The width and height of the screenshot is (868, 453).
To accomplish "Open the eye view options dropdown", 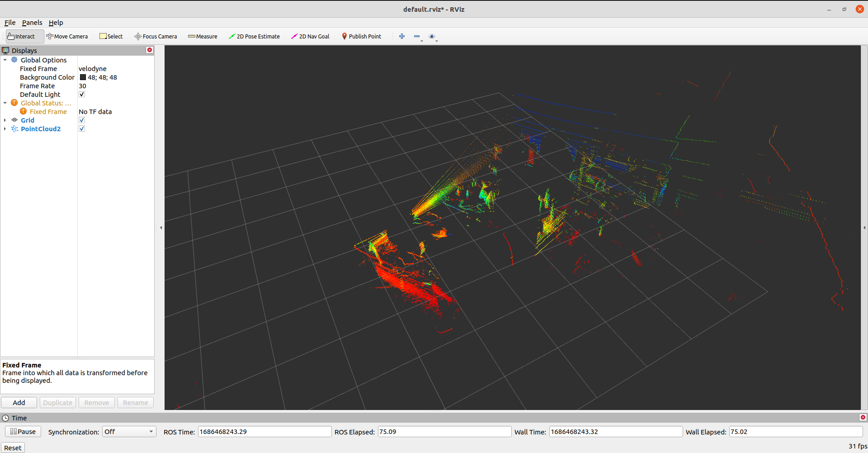I will tap(433, 37).
